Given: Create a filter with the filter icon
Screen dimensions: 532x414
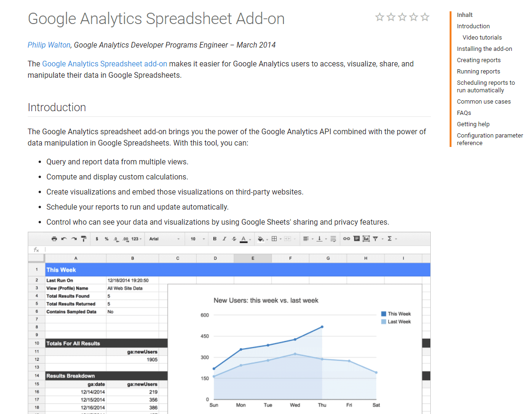Looking at the screenshot, I should (x=377, y=239).
